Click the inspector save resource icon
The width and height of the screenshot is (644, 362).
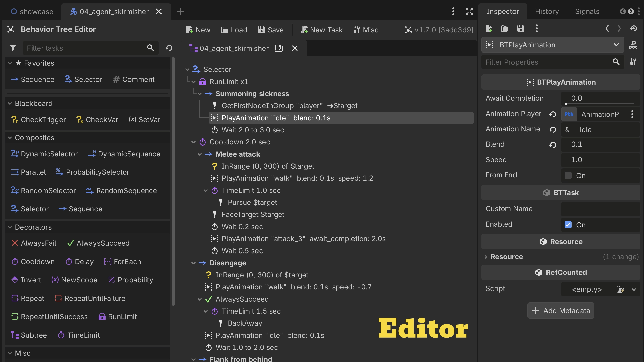click(521, 29)
